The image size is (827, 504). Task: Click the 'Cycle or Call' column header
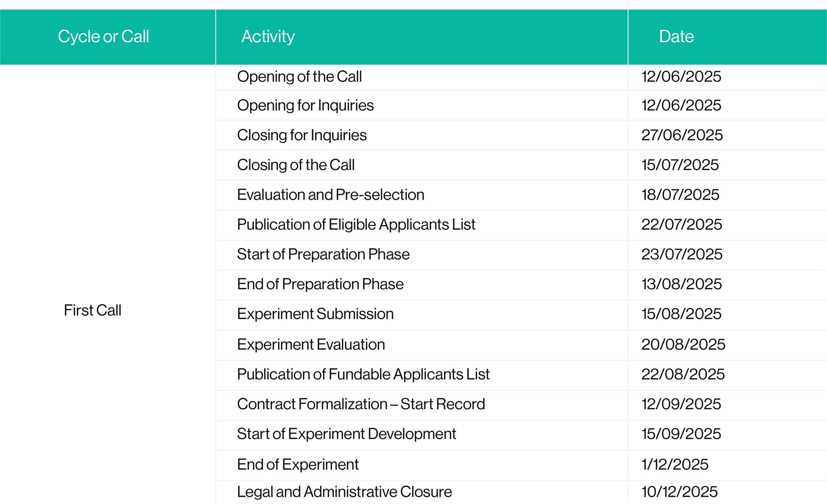click(x=103, y=36)
